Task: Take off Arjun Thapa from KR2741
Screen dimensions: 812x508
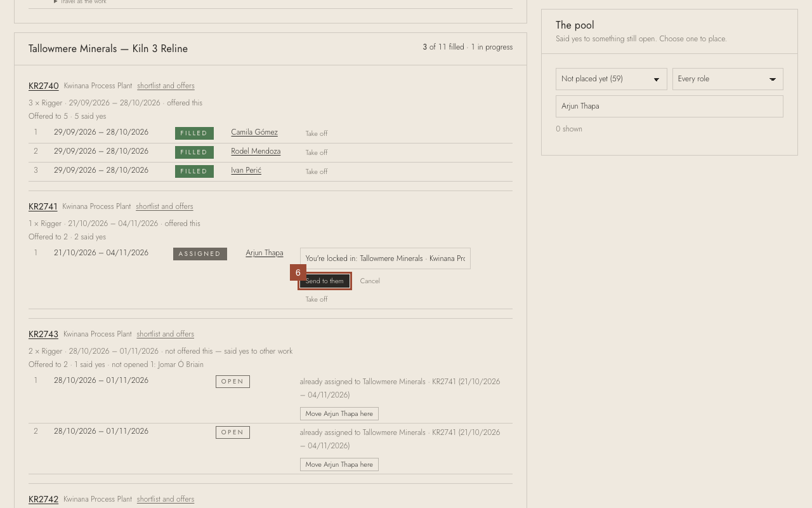Action: (317, 300)
